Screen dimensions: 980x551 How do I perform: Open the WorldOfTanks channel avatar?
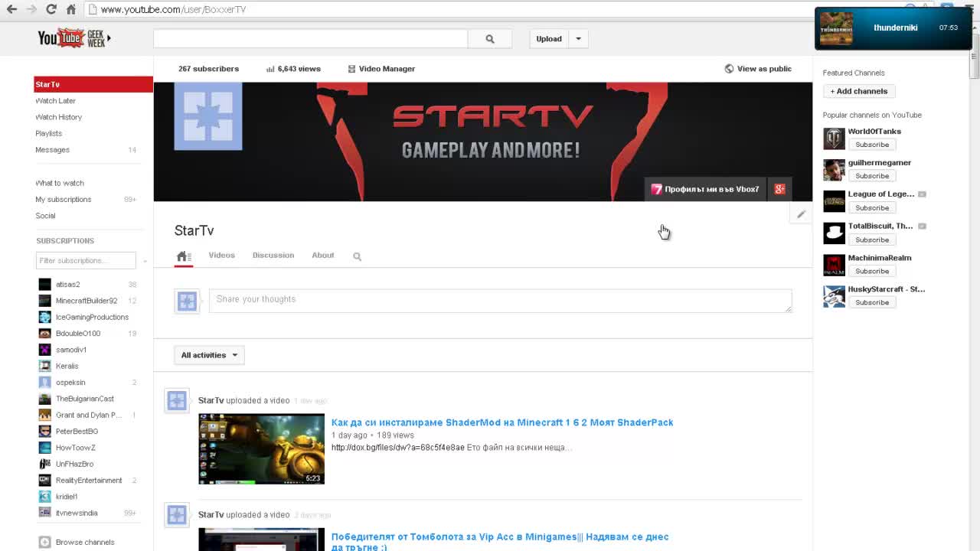click(x=834, y=139)
